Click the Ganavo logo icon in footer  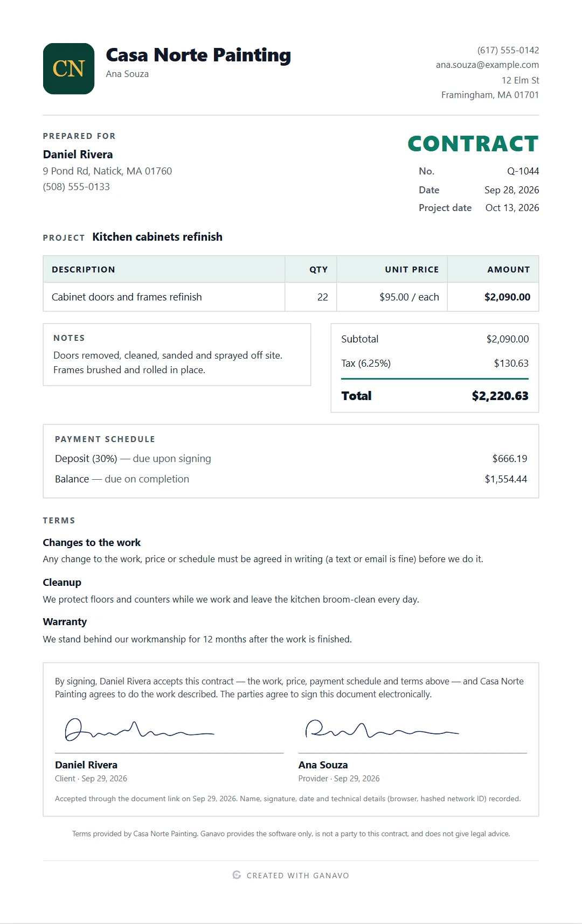pos(237,875)
